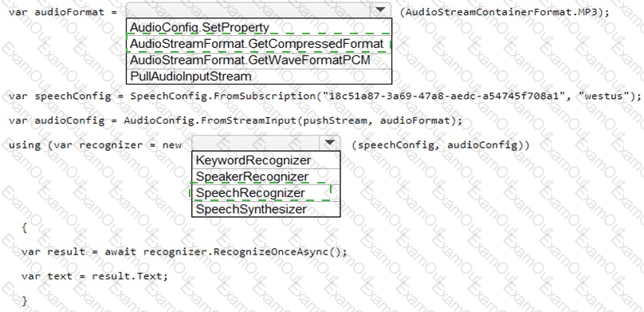Pick SpeechRecognizer in the dropdown list

265,193
